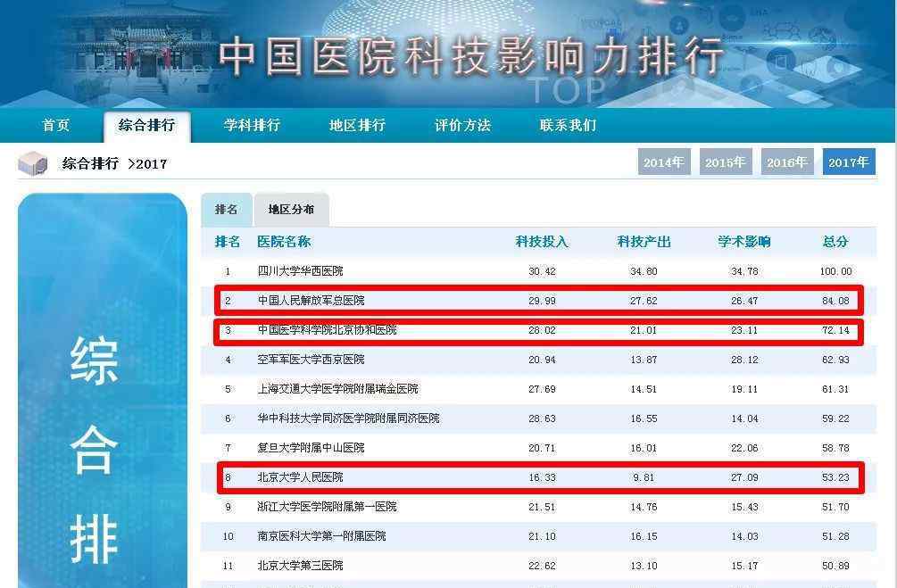
Task: Click hospital name 南京医科大学第一附属医院
Action: [x=321, y=536]
